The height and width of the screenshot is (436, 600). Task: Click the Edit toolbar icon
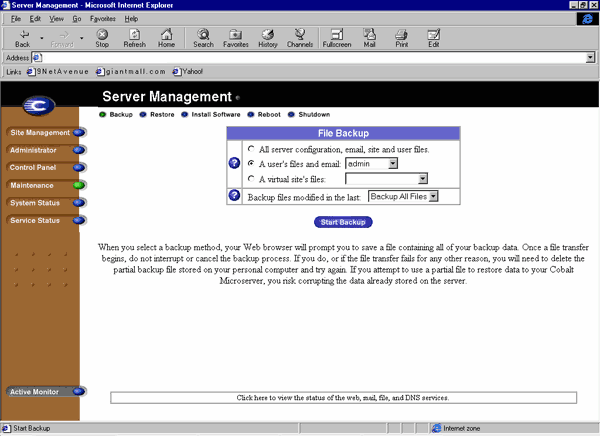coord(434,38)
